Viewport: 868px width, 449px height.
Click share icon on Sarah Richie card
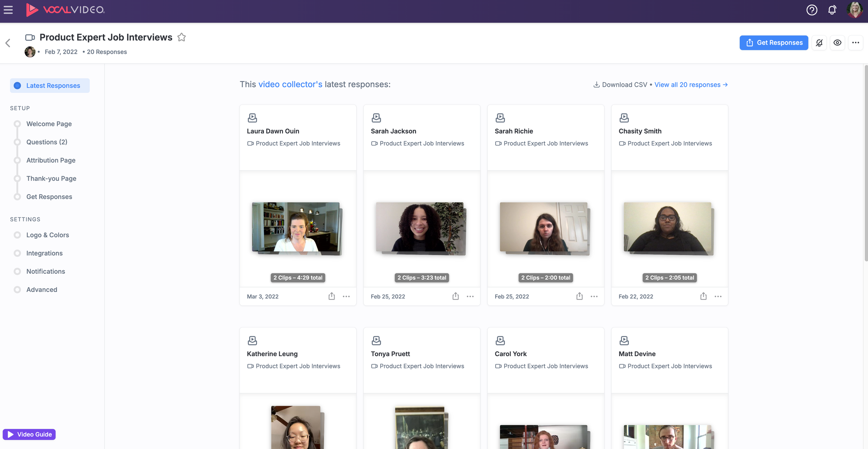pos(579,296)
